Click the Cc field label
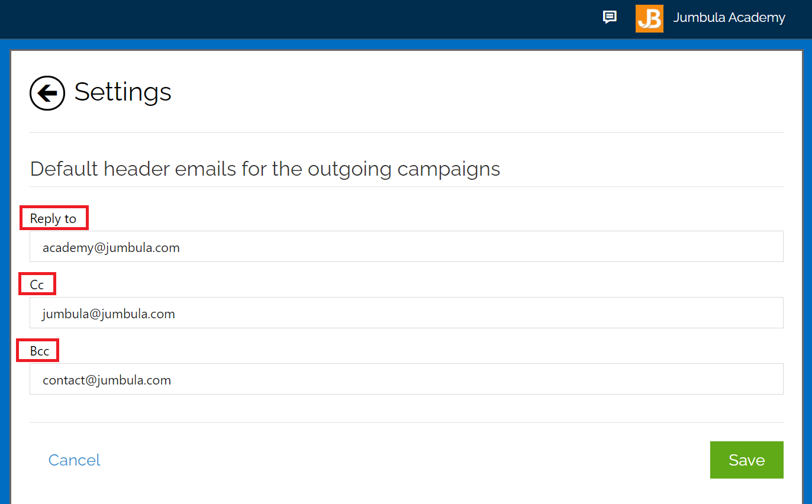The image size is (812, 504). click(x=37, y=285)
